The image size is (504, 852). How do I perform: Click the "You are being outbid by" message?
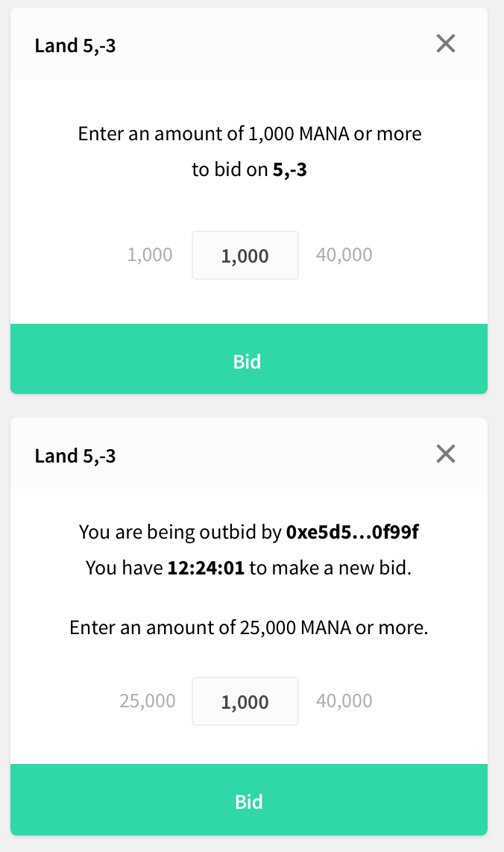click(x=181, y=533)
